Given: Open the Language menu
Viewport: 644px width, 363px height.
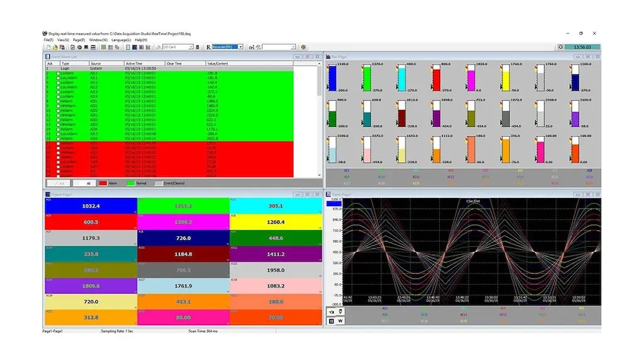Looking at the screenshot, I should tap(121, 40).
